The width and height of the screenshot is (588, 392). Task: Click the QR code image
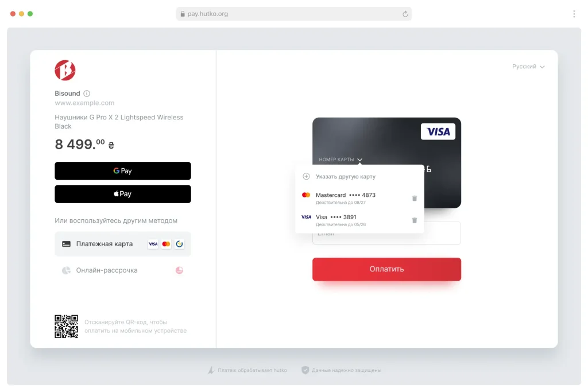[x=67, y=327]
